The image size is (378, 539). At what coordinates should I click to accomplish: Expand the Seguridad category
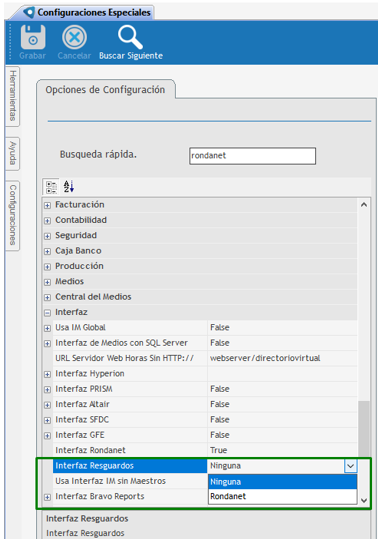click(x=47, y=236)
